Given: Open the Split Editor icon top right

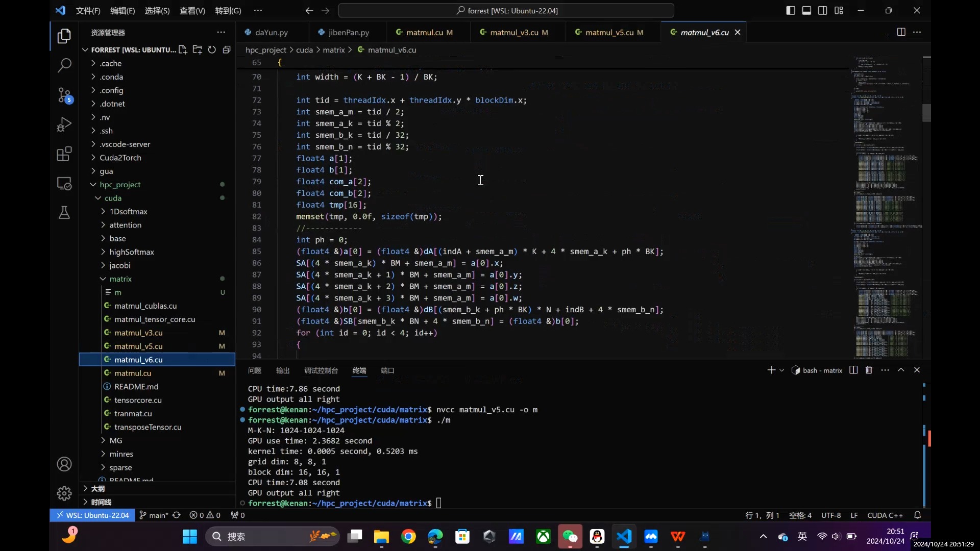Looking at the screenshot, I should tap(901, 32).
